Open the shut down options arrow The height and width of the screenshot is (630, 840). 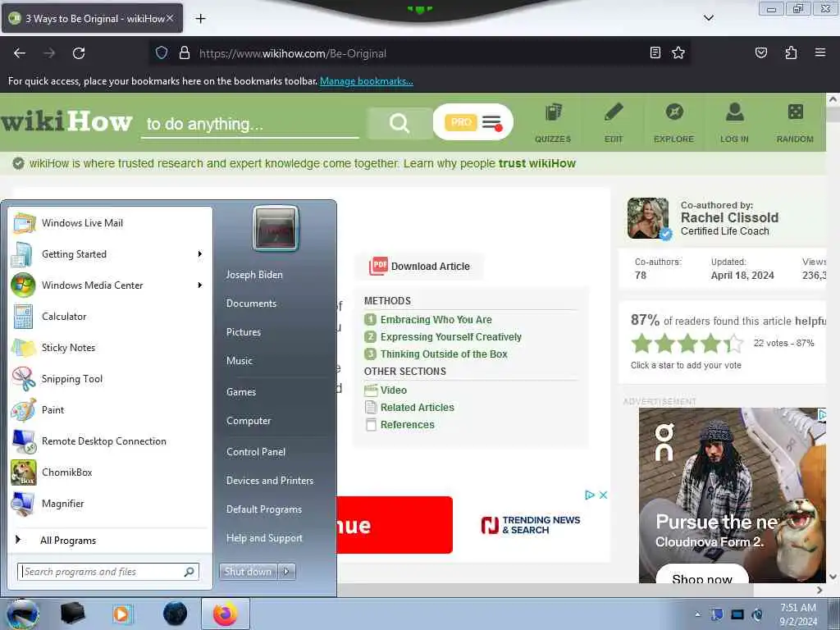click(x=286, y=572)
